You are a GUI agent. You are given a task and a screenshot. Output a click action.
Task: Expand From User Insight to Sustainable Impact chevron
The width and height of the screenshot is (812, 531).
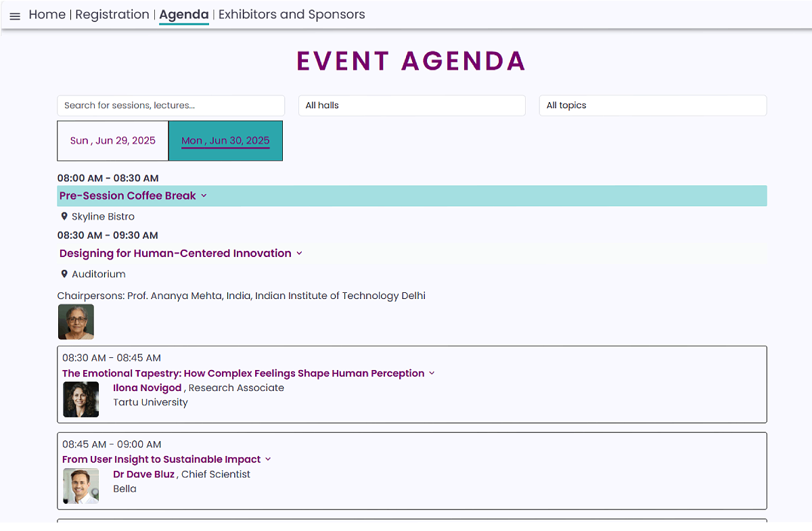pos(268,459)
